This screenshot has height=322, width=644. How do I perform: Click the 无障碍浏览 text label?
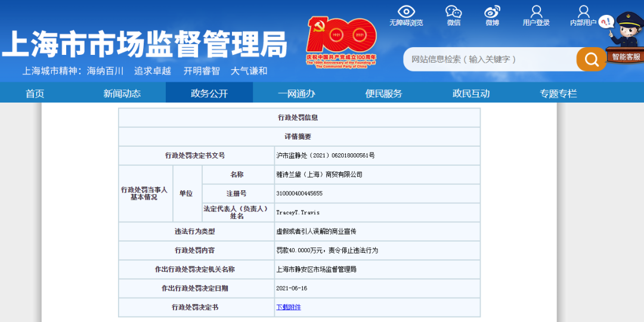[x=406, y=23]
